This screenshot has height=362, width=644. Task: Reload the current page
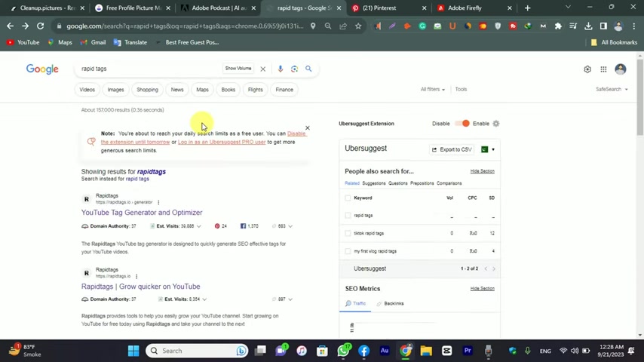pyautogui.click(x=40, y=26)
